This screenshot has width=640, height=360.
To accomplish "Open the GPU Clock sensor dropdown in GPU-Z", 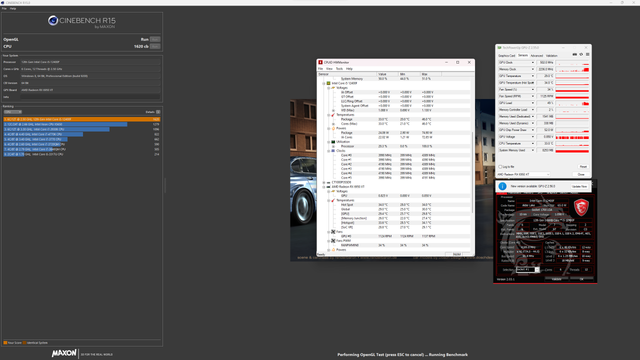I will [532, 62].
